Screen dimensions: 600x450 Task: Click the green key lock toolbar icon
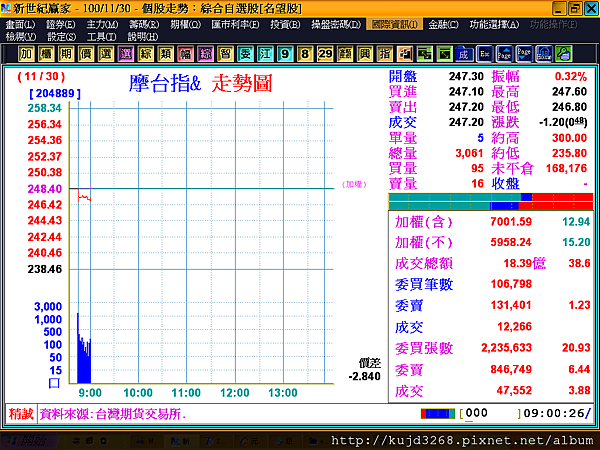[564, 54]
